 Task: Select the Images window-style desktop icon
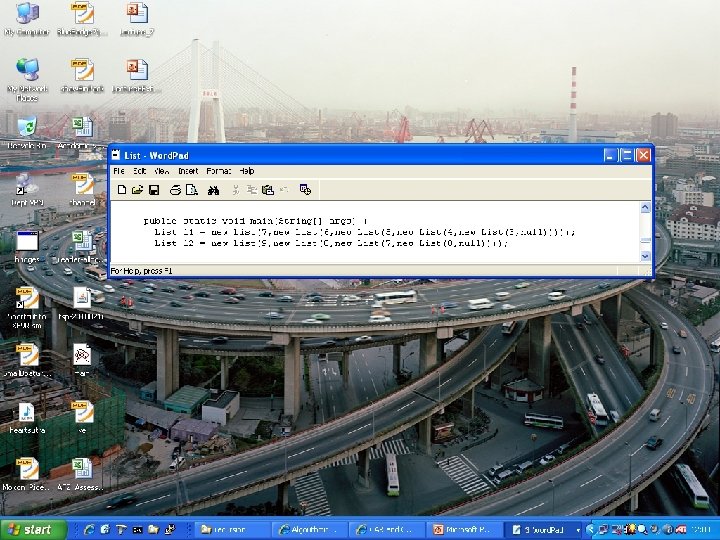(27, 247)
